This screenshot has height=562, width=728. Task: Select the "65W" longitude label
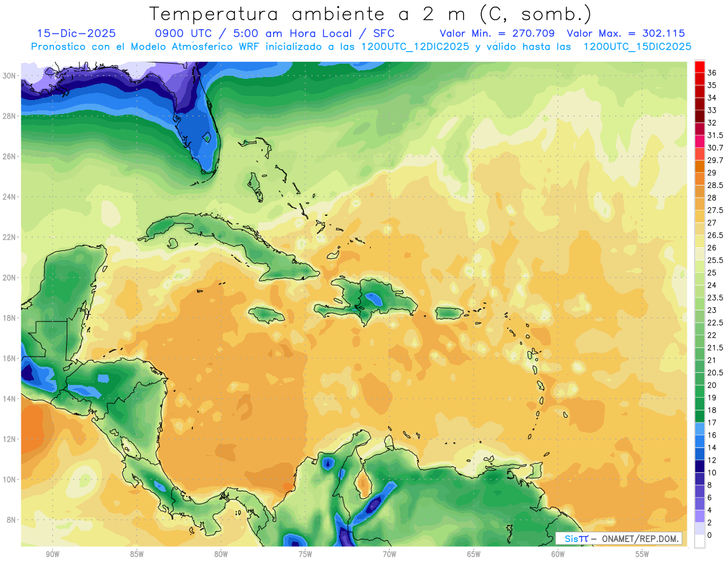[x=474, y=554]
